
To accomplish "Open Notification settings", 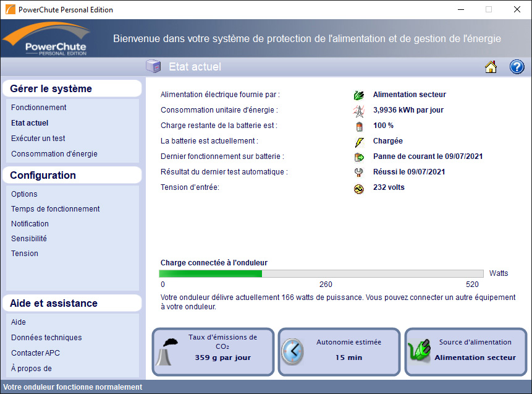I will click(x=30, y=224).
